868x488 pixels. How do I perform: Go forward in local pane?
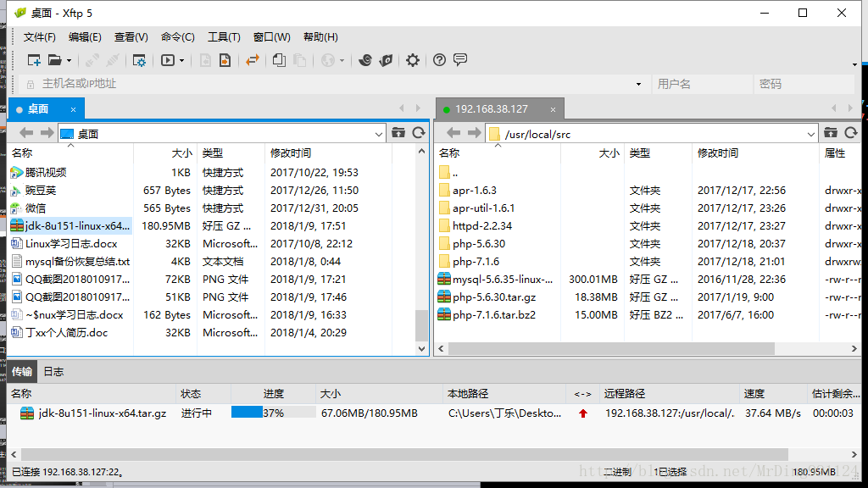tap(47, 133)
